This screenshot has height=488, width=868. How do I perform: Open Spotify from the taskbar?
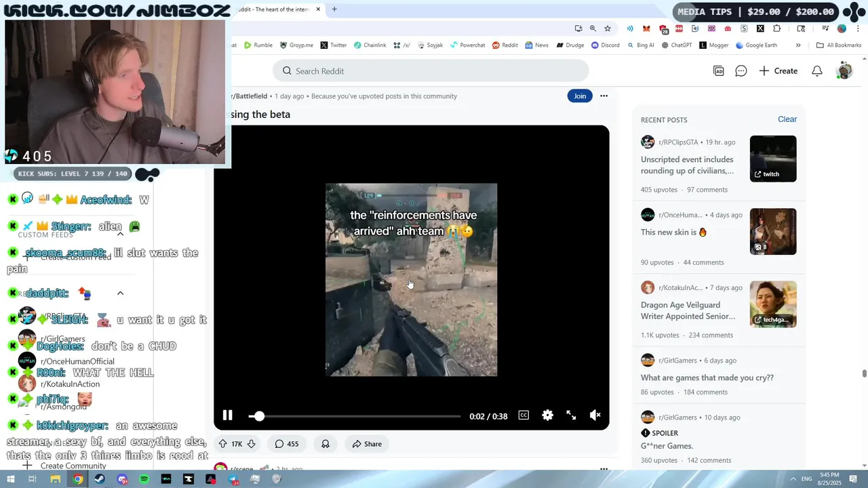(x=144, y=479)
